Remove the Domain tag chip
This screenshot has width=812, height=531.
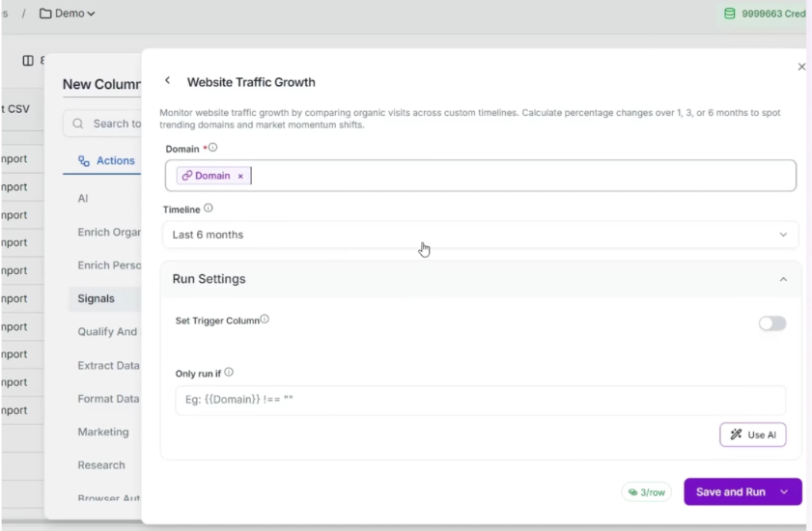240,176
